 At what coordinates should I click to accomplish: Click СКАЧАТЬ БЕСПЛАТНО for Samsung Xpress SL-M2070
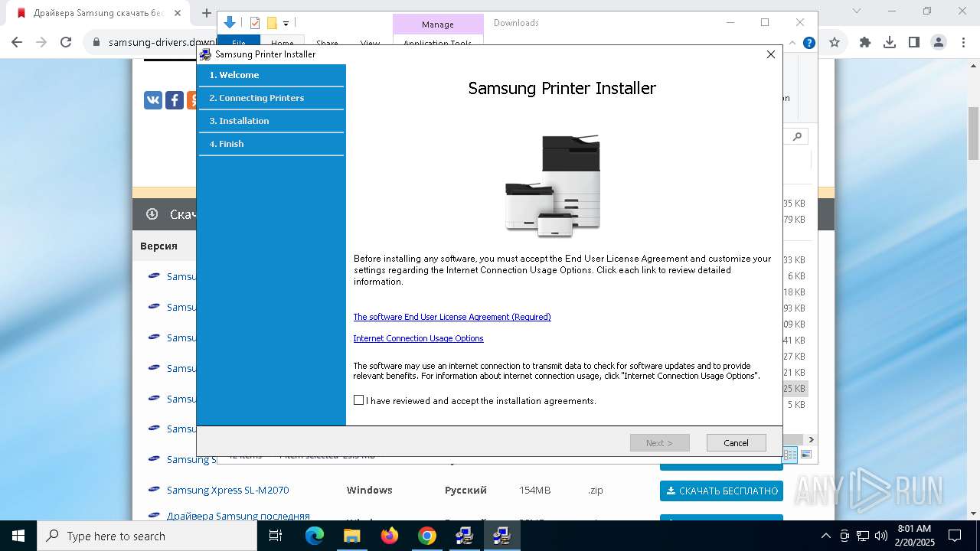click(721, 491)
